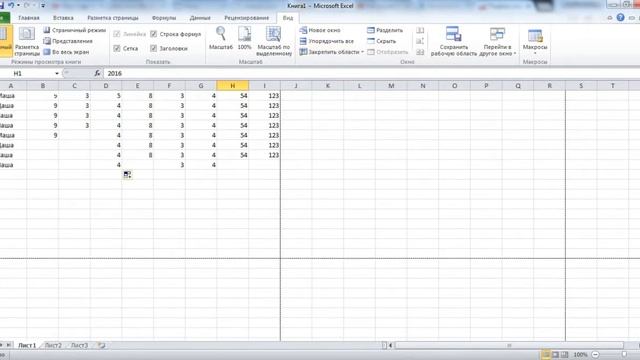Screen dimensions: 640x360
Task: Open the Рецензирование tab
Action: 247,18
